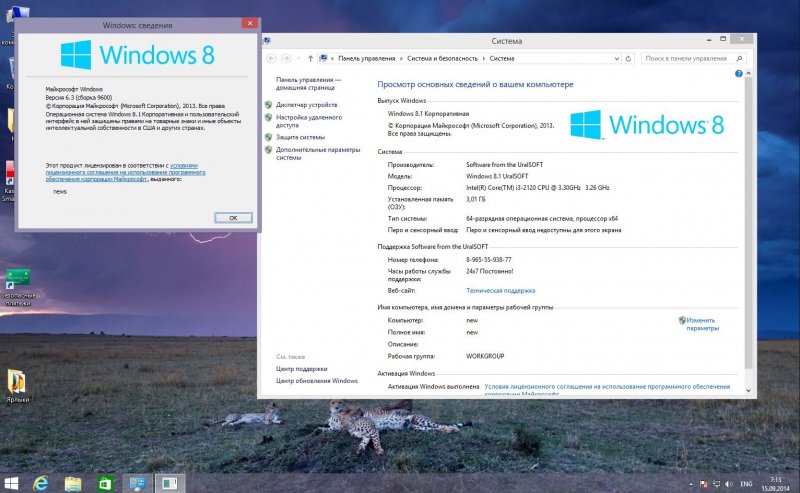Focus the Control Panel search field
Screen dimensions: 800x493
[686, 59]
